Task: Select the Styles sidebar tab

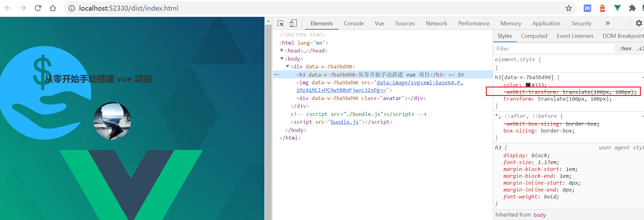Action: pos(505,36)
